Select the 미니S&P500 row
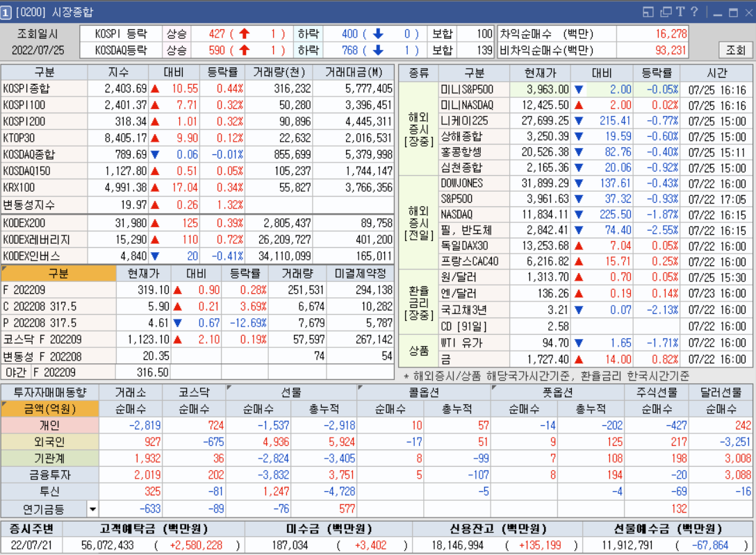Screen dimensions: 756x555 [x=595, y=90]
